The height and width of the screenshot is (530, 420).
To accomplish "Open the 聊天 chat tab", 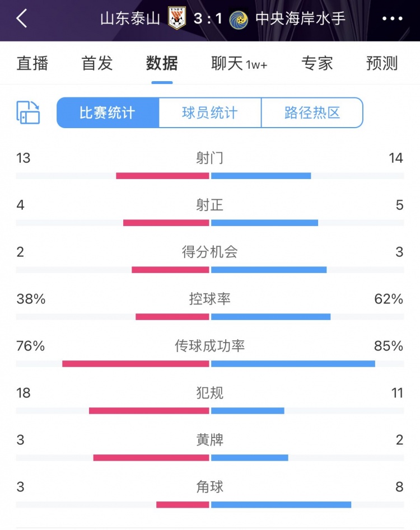I will [239, 63].
